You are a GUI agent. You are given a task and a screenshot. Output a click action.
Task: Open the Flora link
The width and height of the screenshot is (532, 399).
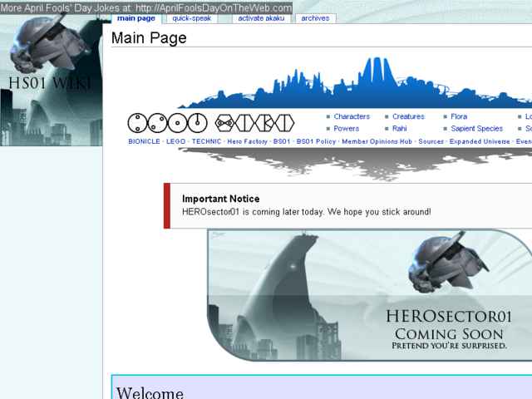pos(459,116)
